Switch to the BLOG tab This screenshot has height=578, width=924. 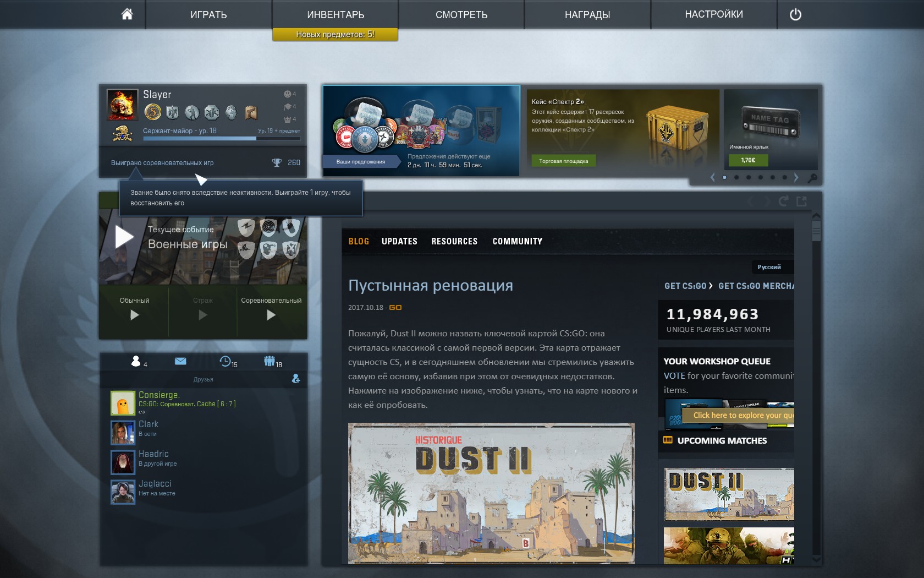point(359,241)
